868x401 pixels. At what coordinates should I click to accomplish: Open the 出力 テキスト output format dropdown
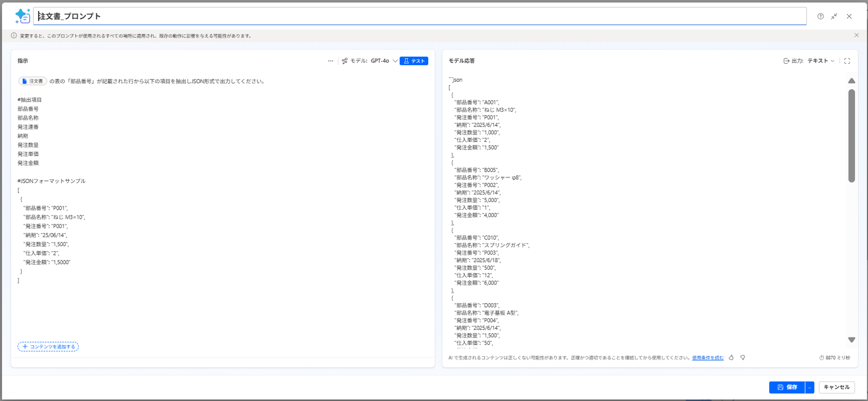[x=821, y=61]
